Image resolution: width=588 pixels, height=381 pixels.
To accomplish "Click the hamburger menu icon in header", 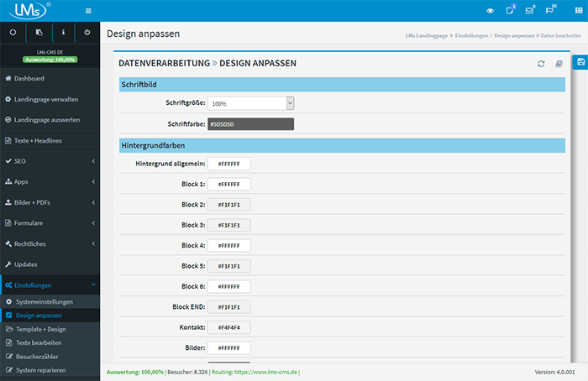I will pyautogui.click(x=89, y=10).
